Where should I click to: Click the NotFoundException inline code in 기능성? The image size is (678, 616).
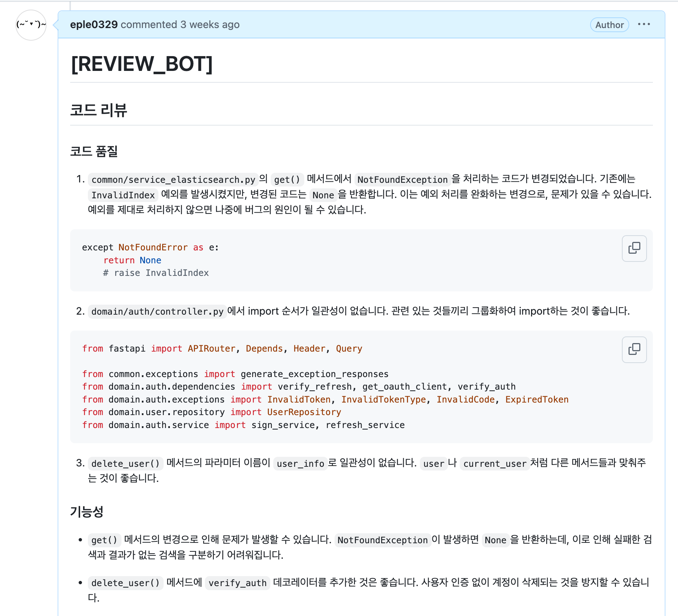382,540
